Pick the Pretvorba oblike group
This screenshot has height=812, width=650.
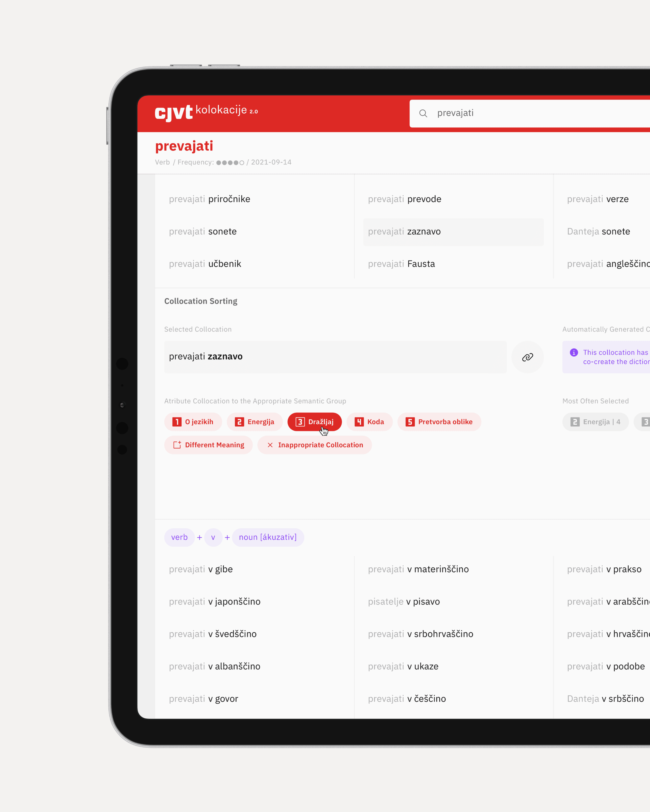tap(439, 422)
